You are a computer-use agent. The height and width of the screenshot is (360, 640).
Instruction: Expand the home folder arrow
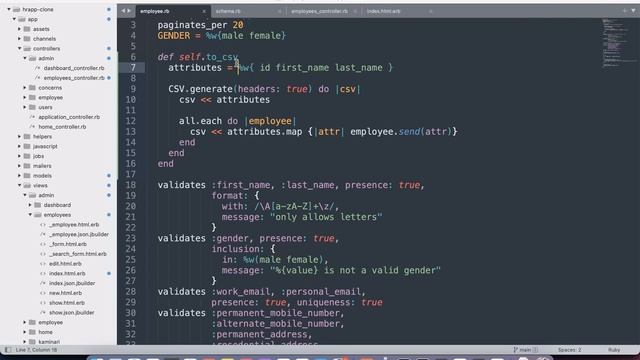[24, 332]
